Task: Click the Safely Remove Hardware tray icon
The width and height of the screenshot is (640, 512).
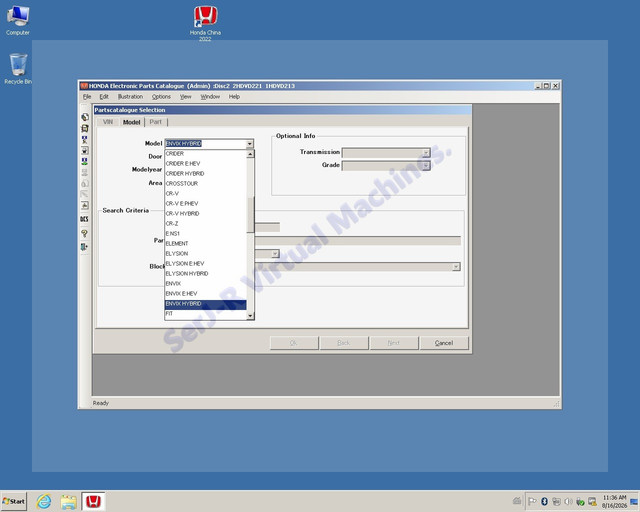Action: pyautogui.click(x=580, y=502)
